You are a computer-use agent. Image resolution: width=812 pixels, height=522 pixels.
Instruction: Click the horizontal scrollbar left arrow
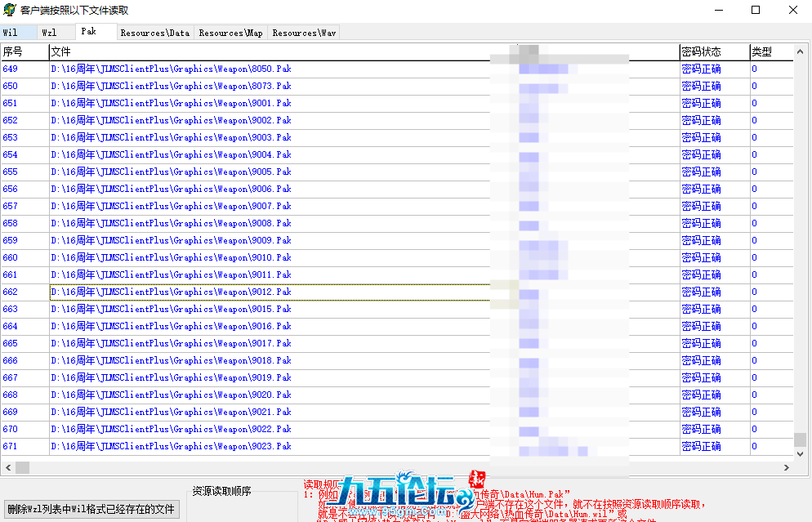pos(8,467)
